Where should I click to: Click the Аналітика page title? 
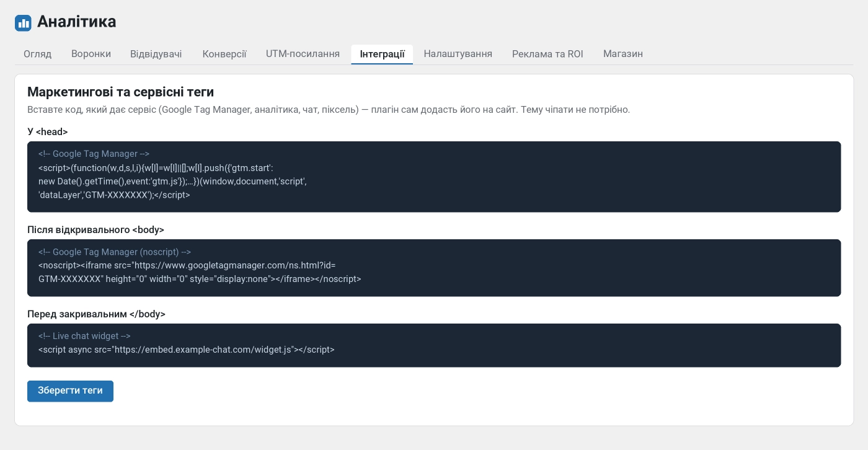[77, 22]
